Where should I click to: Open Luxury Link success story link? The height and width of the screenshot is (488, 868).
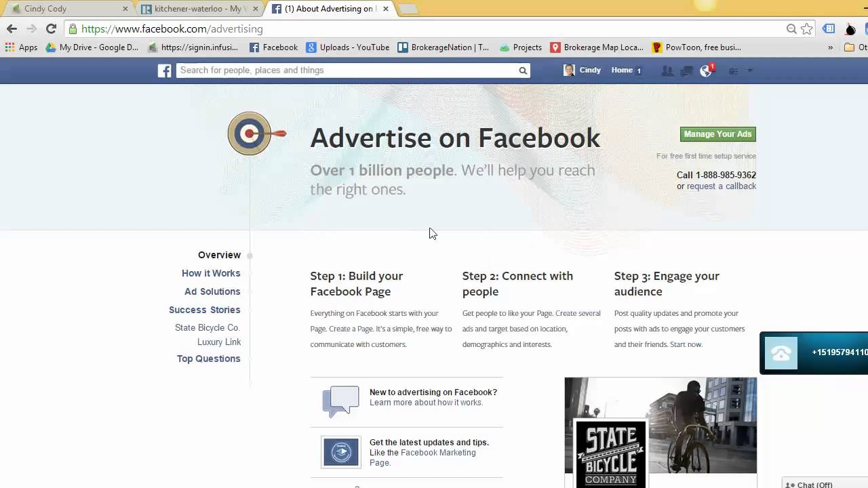(219, 342)
